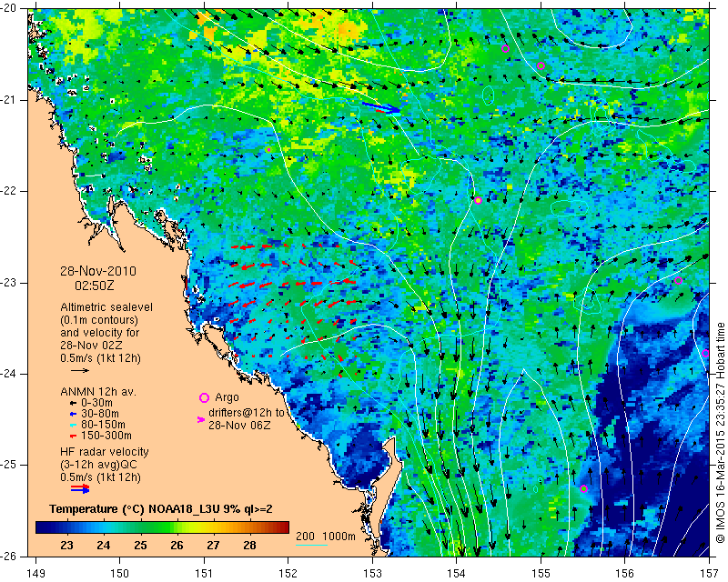The width and height of the screenshot is (728, 582).
Task: Click the 154 longitude axis label
Action: coord(457,574)
